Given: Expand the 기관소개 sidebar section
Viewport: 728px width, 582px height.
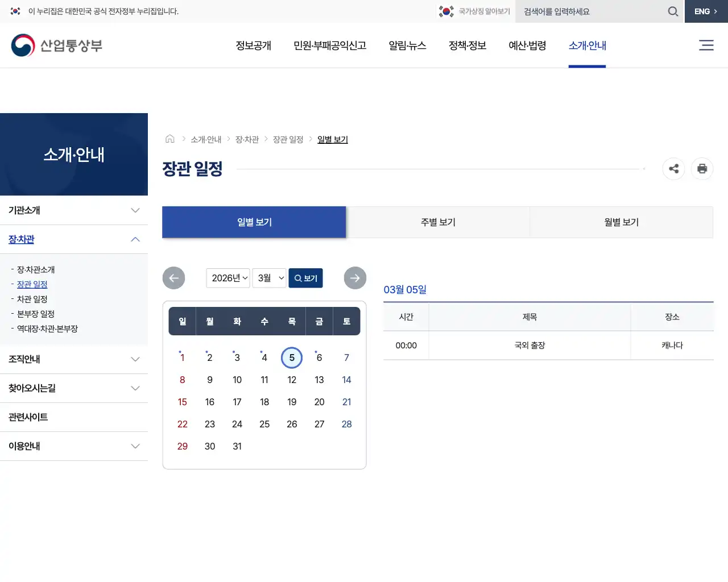Looking at the screenshot, I should tap(75, 210).
